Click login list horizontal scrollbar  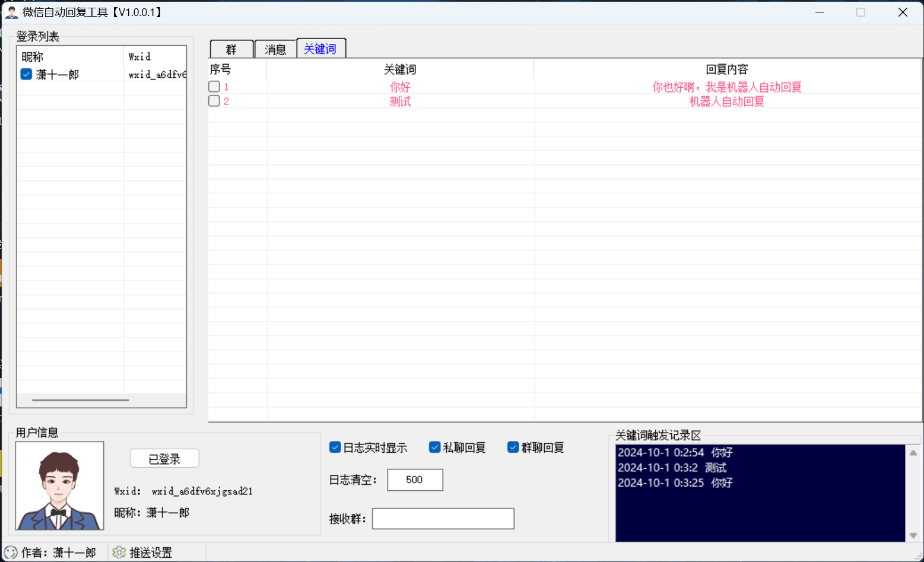(80, 400)
